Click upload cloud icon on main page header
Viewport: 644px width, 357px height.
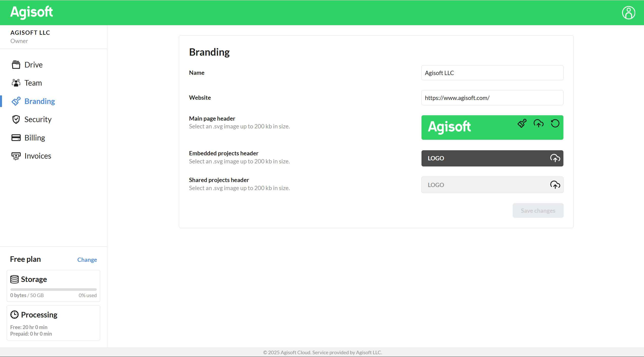click(x=538, y=123)
